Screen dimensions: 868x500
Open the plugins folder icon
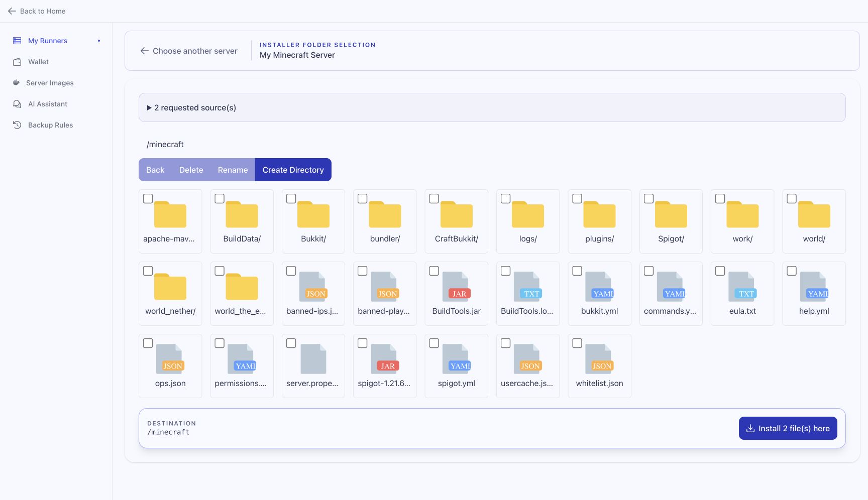[x=599, y=214]
